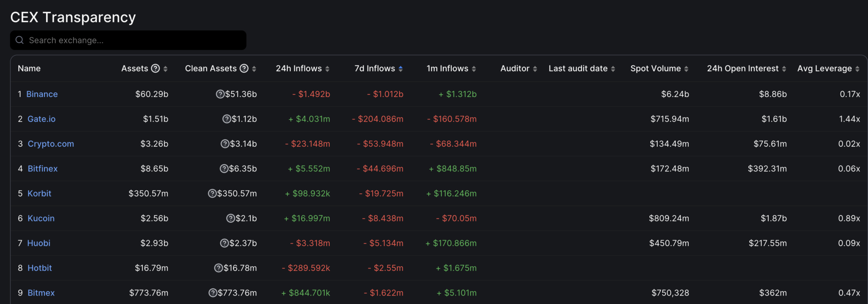Click the Assets help question-mark icon
This screenshot has width=868, height=304.
click(156, 69)
